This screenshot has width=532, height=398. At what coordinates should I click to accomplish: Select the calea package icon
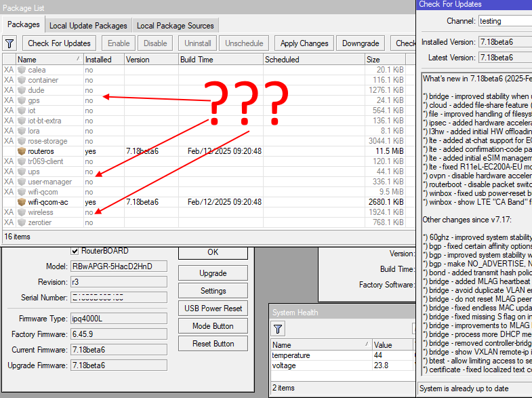pyautogui.click(x=22, y=70)
